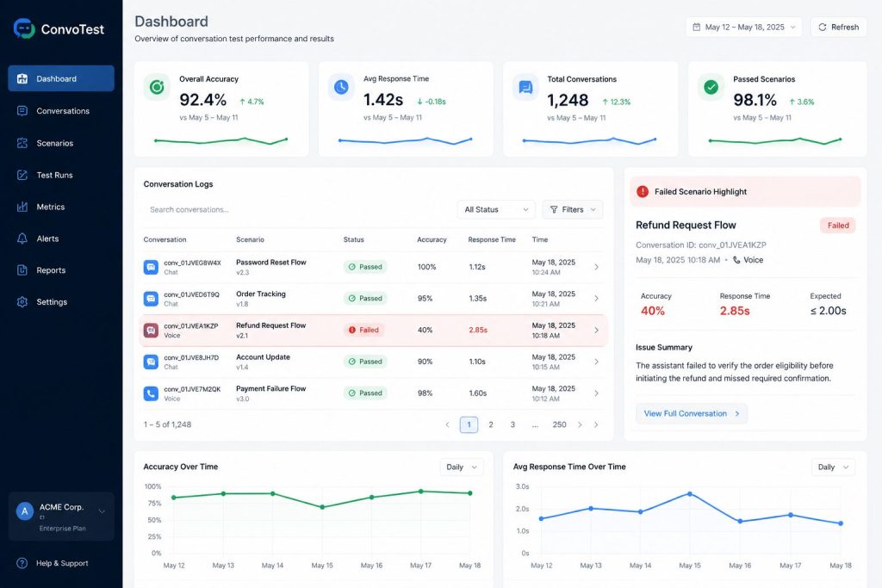Open Daily dropdown on Accuracy Over Time

point(462,467)
